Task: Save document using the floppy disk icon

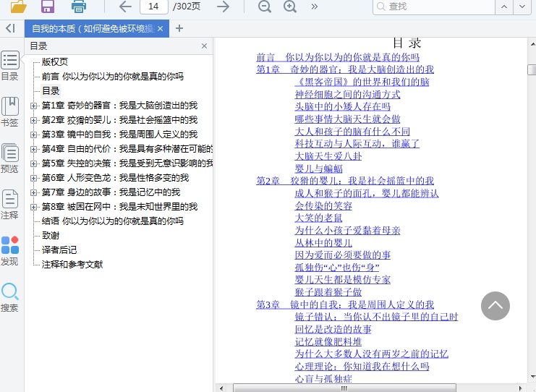Action: click(48, 7)
